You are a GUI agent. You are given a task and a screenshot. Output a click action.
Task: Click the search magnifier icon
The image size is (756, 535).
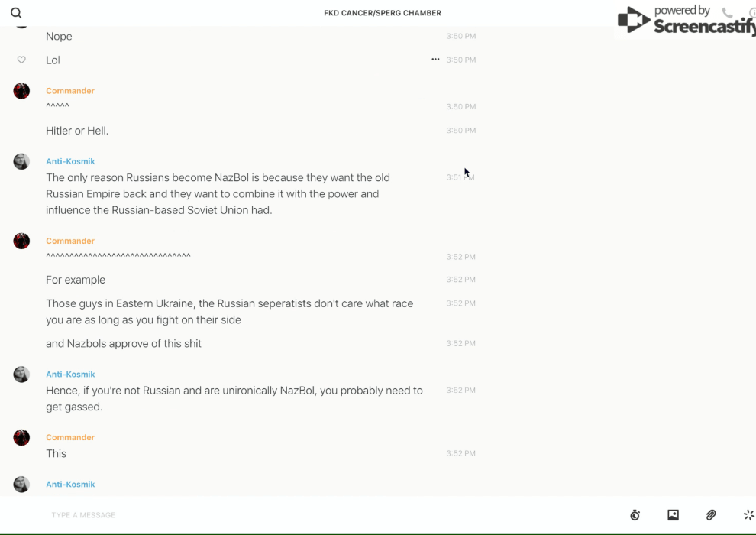(x=16, y=13)
